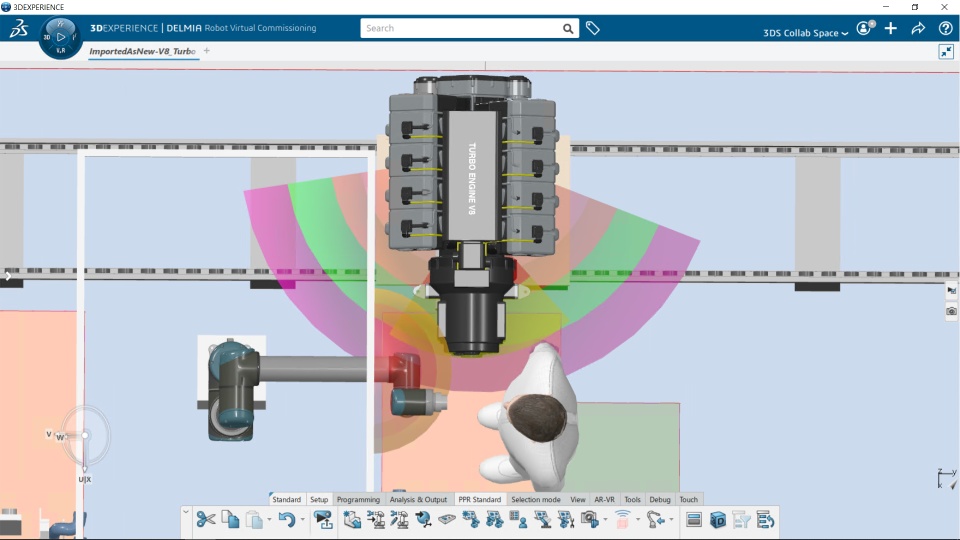Click the plus Add icon
This screenshot has height=540, width=960.
click(891, 28)
